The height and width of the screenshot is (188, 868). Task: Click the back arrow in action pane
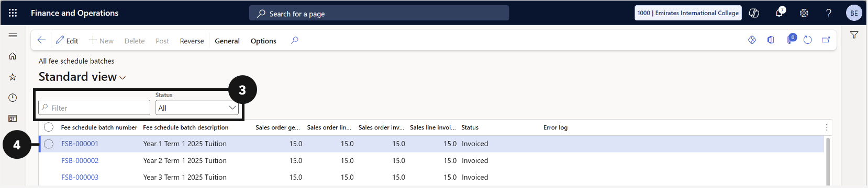coord(41,40)
